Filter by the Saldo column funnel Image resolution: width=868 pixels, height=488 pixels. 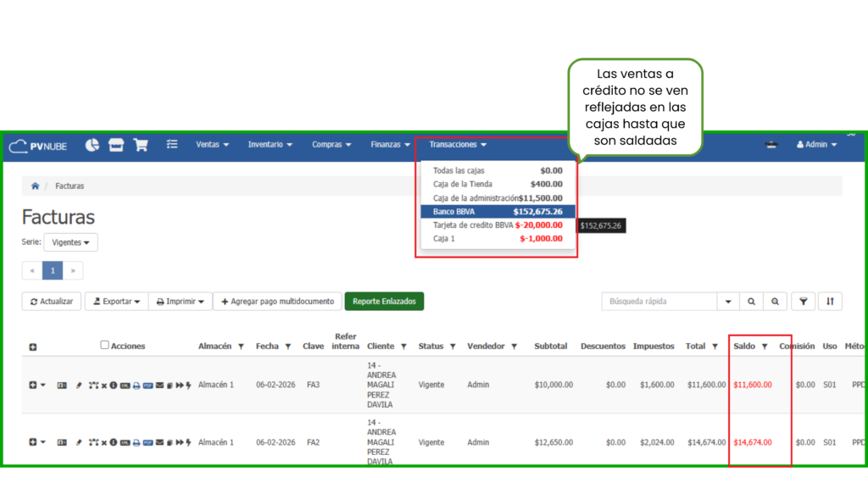tap(765, 347)
